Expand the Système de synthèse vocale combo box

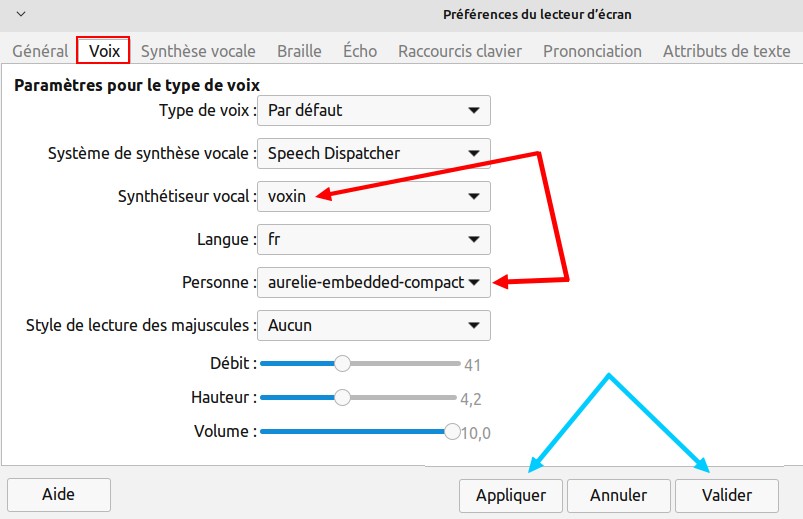tap(373, 153)
